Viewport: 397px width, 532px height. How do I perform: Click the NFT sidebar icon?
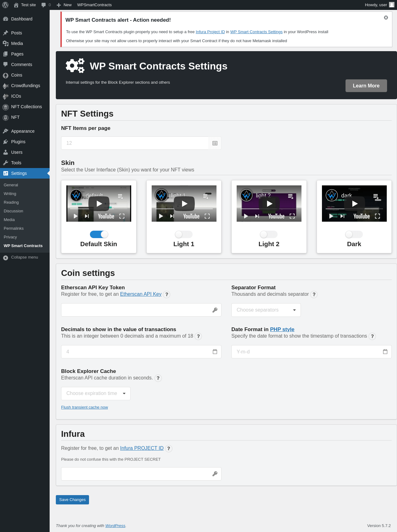pyautogui.click(x=6, y=117)
